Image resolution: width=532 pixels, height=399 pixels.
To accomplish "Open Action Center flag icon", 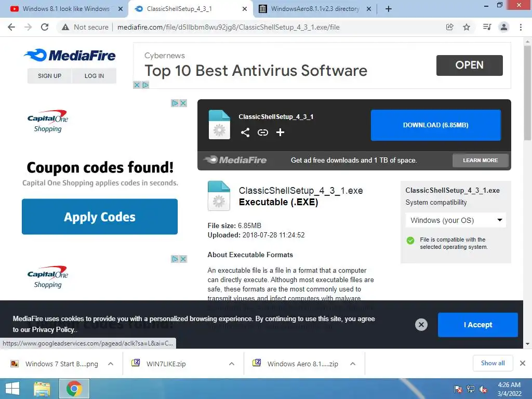I will [x=458, y=389].
